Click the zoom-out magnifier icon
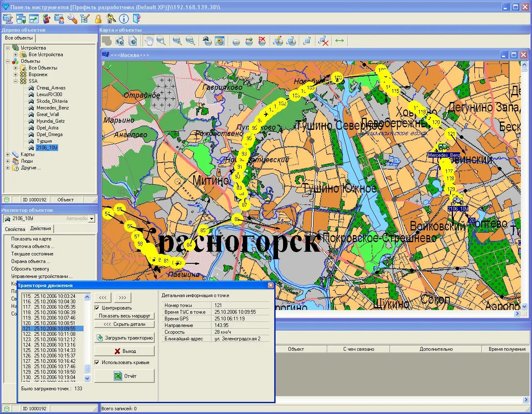The width and height of the screenshot is (532, 414). click(x=191, y=40)
